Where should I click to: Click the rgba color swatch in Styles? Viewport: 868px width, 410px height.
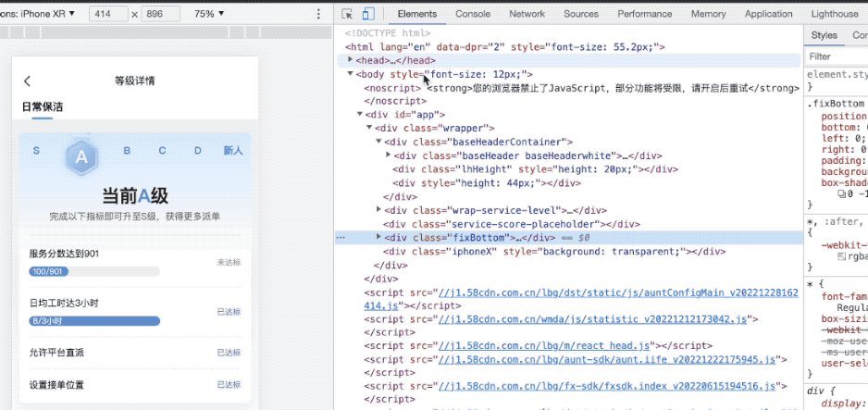coord(841,256)
